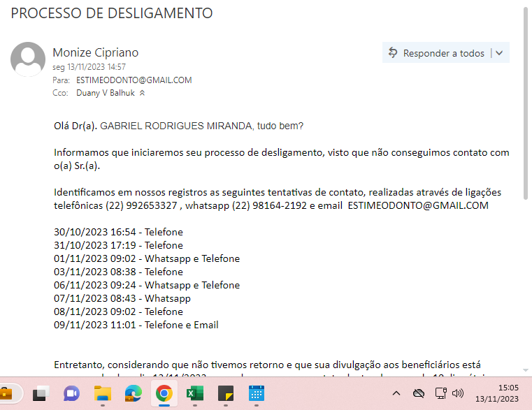Click the sent date seg 13/11/2023 14:57
This screenshot has width=532, height=410.
pos(89,67)
